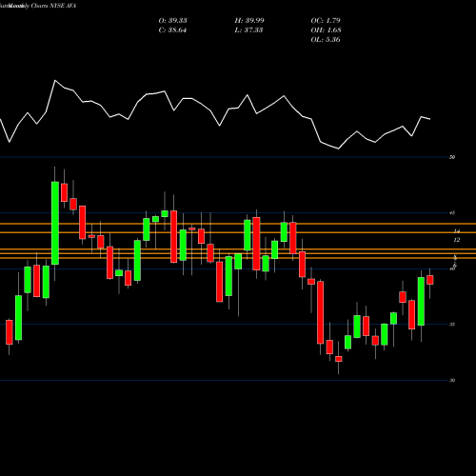Click the price axis label 35
The image size is (476, 476).
click(x=452, y=325)
